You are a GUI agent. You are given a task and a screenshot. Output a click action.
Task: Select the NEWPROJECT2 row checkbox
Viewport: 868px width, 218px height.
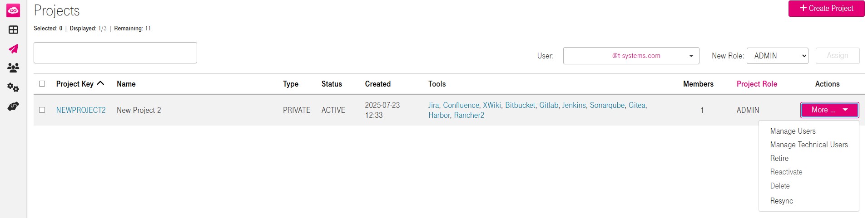click(x=42, y=110)
